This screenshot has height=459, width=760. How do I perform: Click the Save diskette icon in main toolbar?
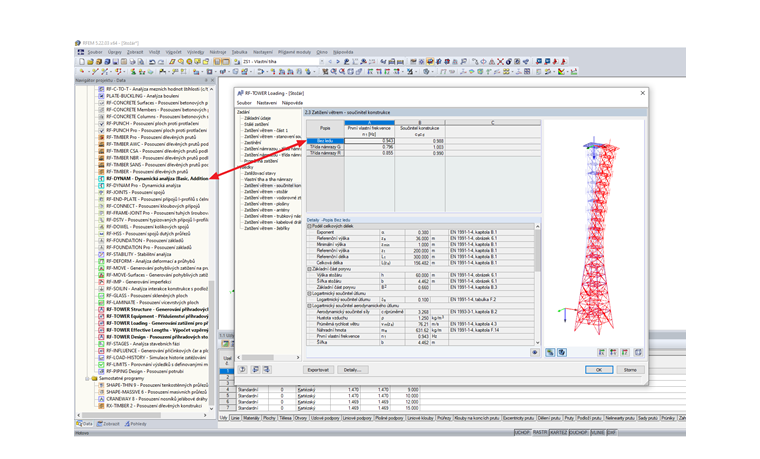click(x=115, y=62)
